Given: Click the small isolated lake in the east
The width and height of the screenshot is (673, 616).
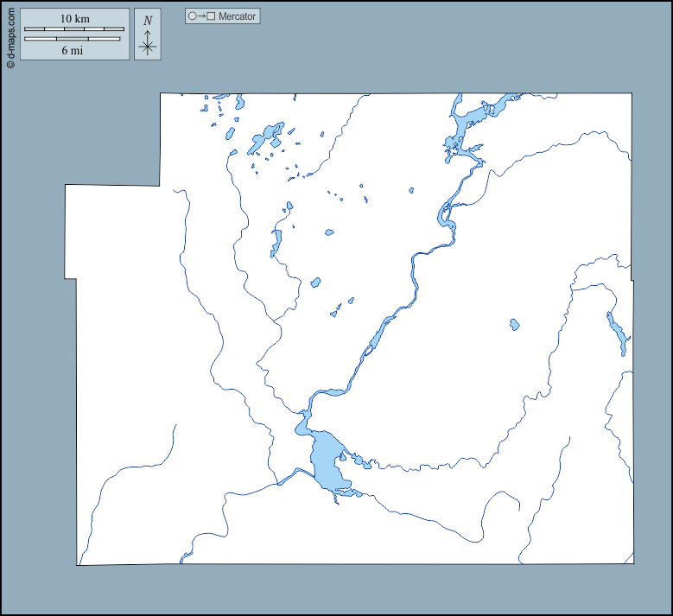Looking at the screenshot, I should 514,325.
